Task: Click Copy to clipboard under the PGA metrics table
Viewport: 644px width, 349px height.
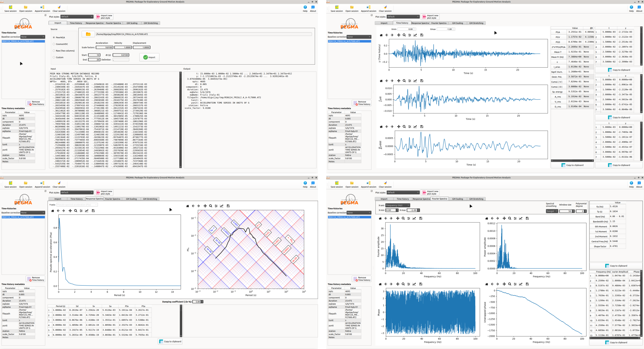Action: pos(572,165)
